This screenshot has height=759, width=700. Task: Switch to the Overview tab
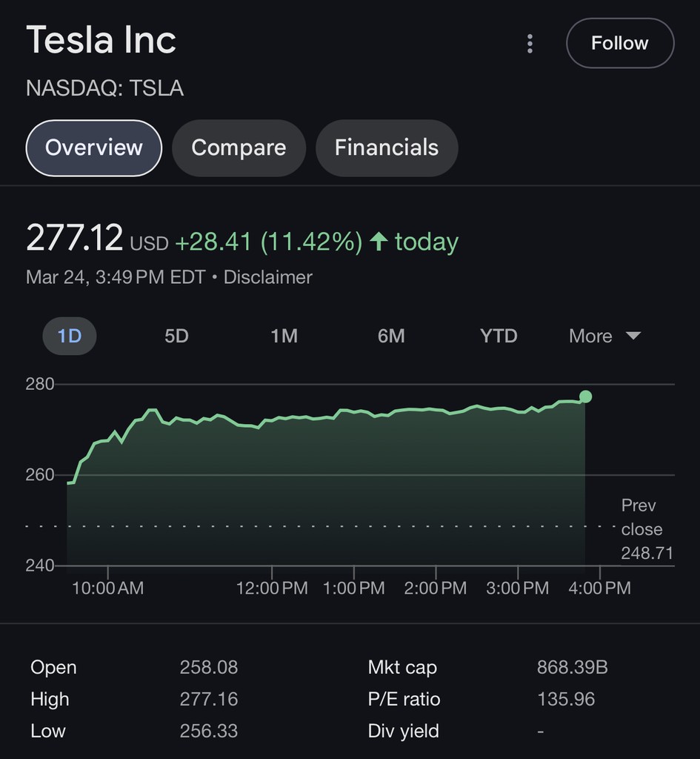[x=94, y=148]
